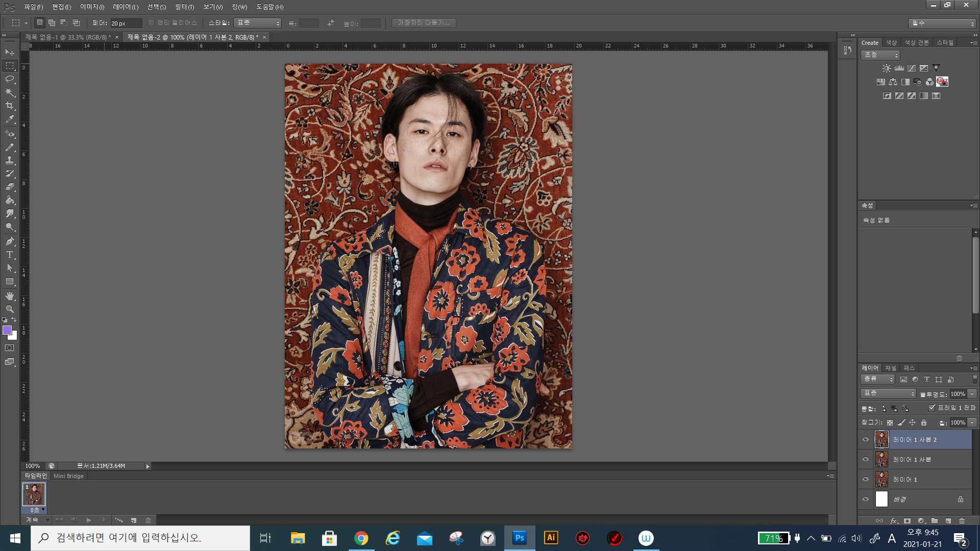Click the Brightness/Contrast adjustment icon
Viewport: 980px width, 551px height.
coord(887,68)
